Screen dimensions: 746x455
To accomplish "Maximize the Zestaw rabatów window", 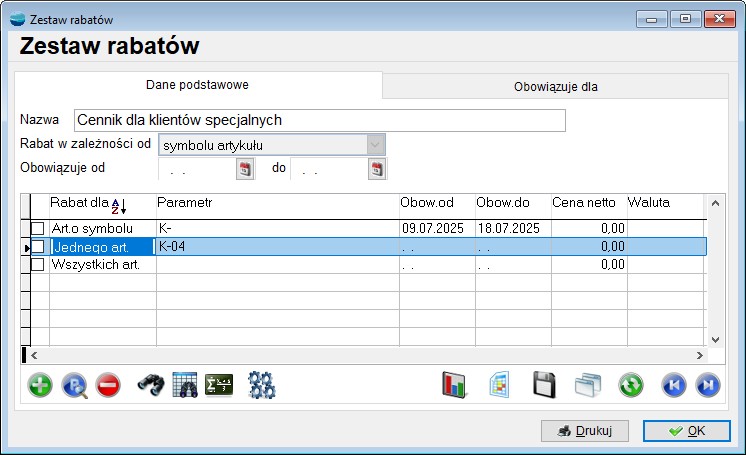I will (685, 19).
